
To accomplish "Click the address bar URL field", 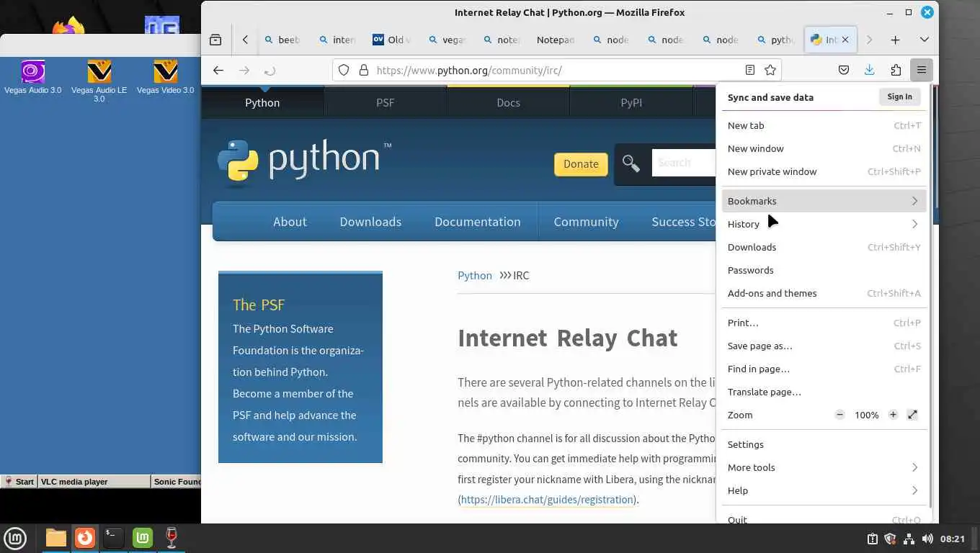I will [x=555, y=70].
